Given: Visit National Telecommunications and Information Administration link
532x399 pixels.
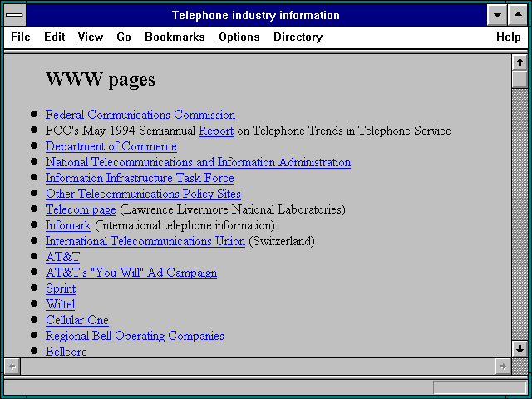Looking at the screenshot, I should point(198,163).
